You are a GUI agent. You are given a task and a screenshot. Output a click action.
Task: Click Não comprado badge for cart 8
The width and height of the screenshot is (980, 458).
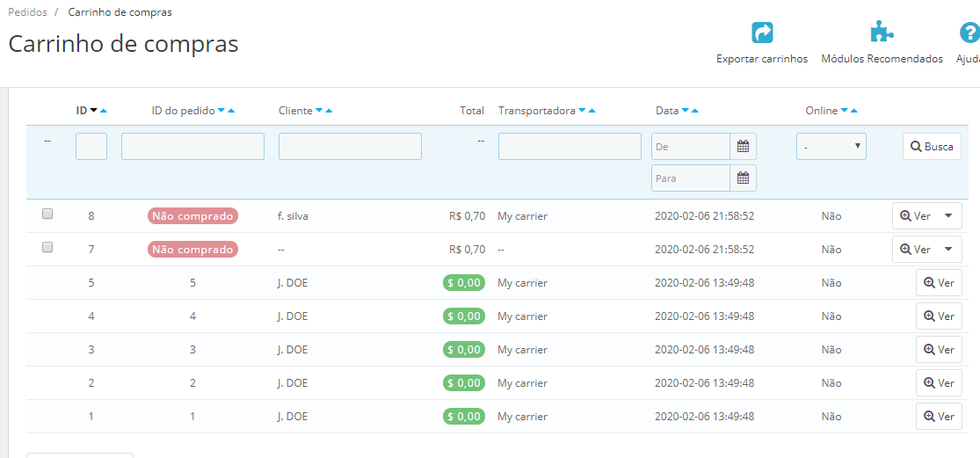192,216
